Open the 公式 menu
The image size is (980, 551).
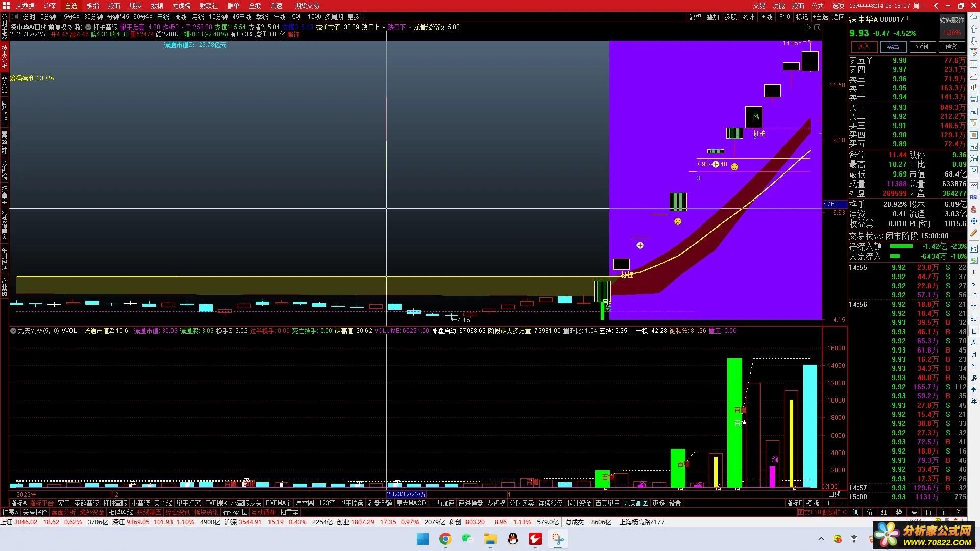[818, 6]
